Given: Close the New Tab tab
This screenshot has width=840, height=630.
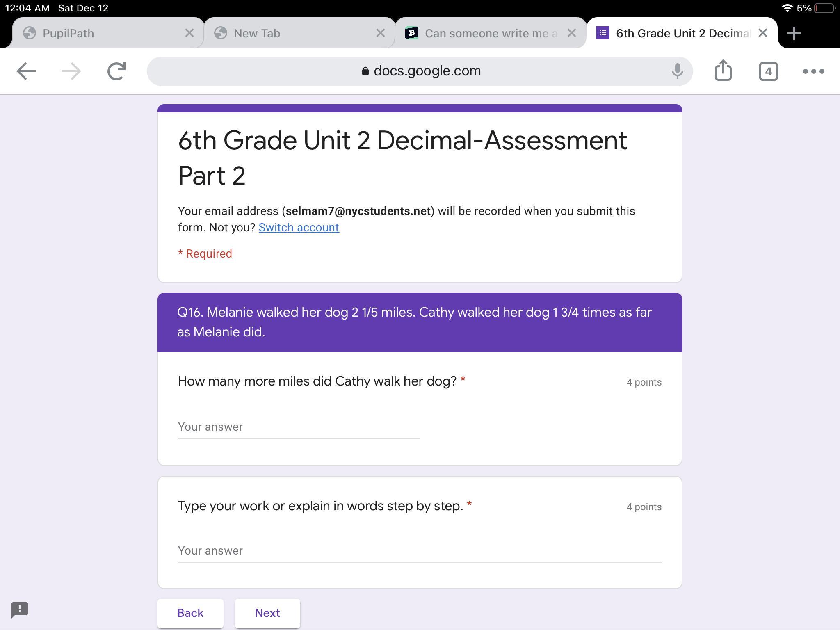Looking at the screenshot, I should click(380, 33).
